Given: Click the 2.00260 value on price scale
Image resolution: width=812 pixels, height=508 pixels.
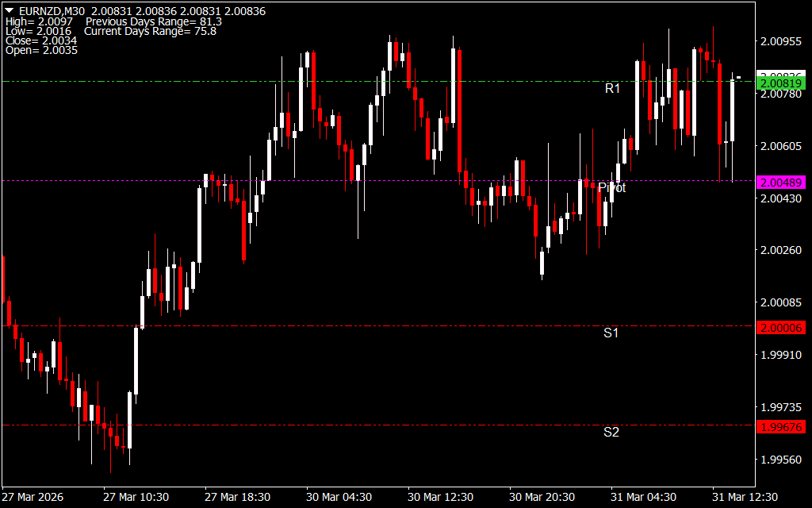Looking at the screenshot, I should coord(780,250).
